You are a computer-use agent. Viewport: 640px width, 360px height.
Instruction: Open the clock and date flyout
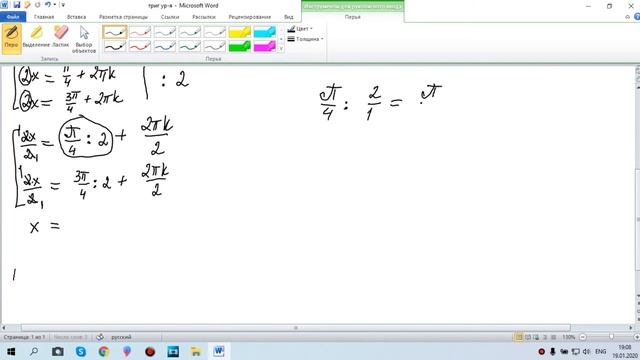pos(624,351)
